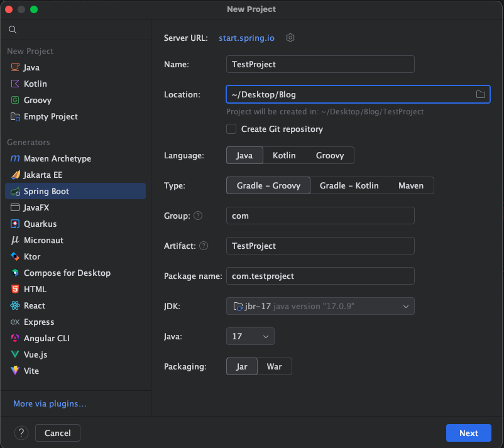Select War packaging
The image size is (504, 448).
[275, 367]
